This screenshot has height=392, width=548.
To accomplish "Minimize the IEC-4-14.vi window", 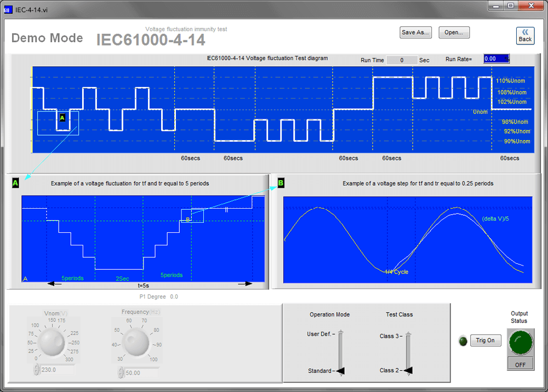I will 495,5.
